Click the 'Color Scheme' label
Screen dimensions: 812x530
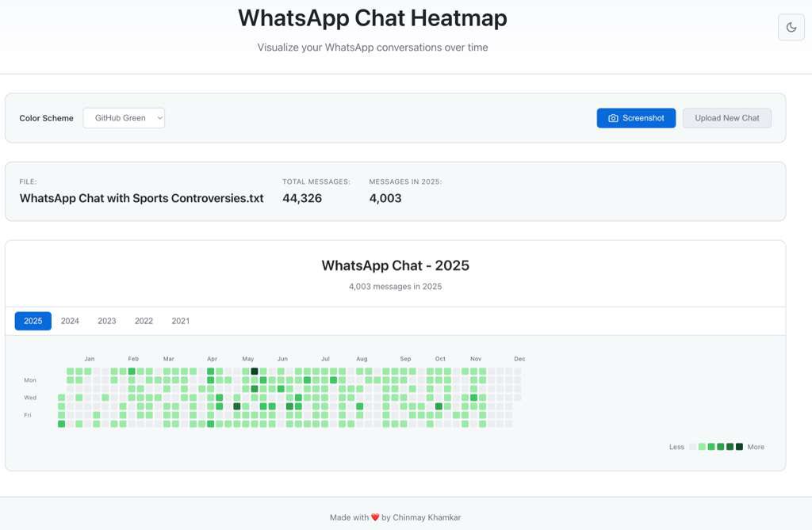tap(46, 118)
